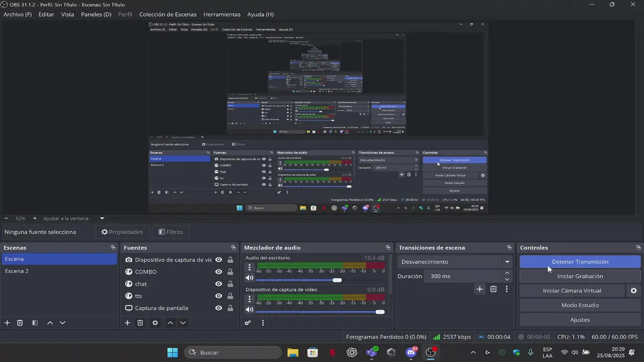Open transition properties three-dot icon
The image size is (644, 362).
pyautogui.click(x=507, y=289)
